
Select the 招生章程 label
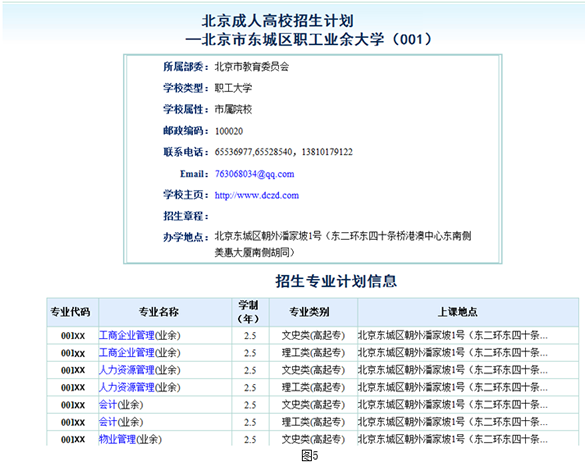185,216
